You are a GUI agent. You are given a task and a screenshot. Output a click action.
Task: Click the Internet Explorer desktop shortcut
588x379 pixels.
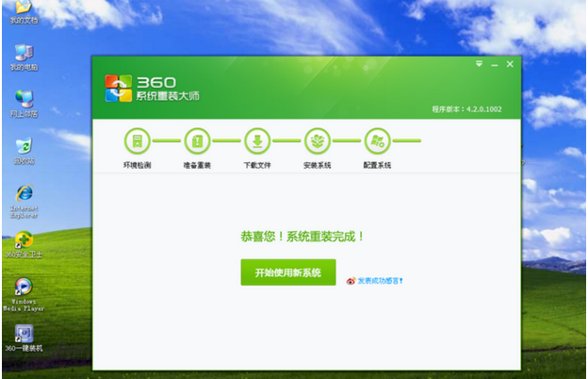click(x=24, y=194)
